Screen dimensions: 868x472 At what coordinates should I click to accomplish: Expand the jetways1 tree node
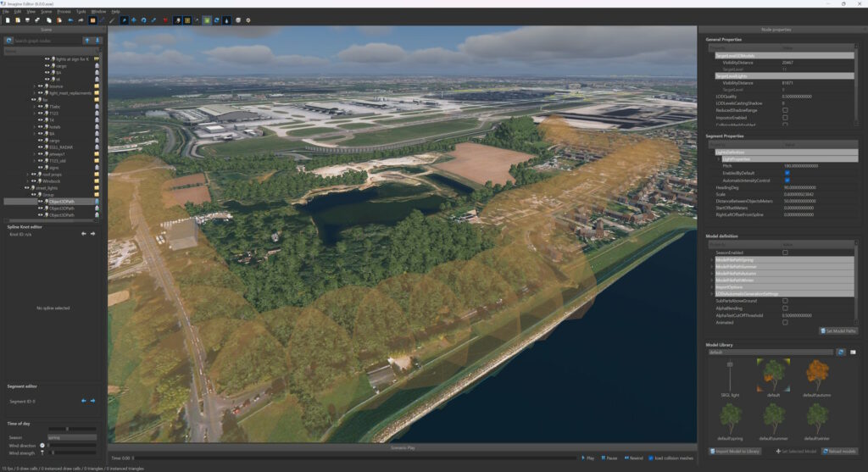(x=34, y=154)
